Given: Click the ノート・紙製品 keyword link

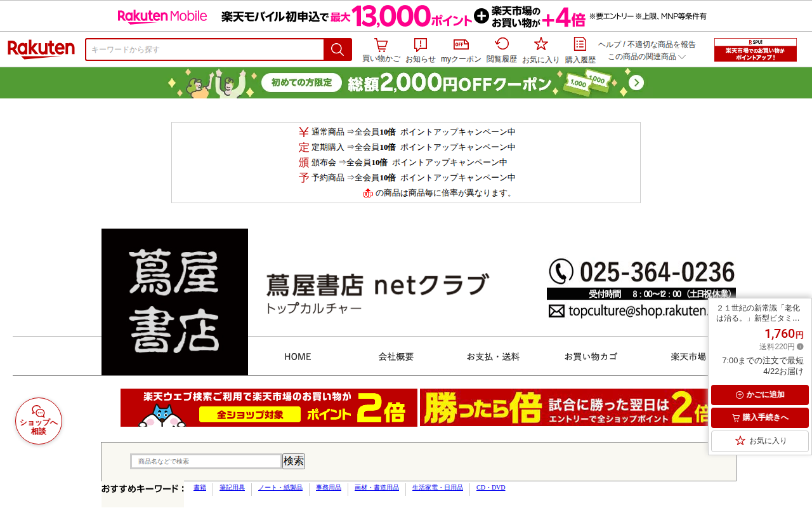Looking at the screenshot, I should click(280, 488).
